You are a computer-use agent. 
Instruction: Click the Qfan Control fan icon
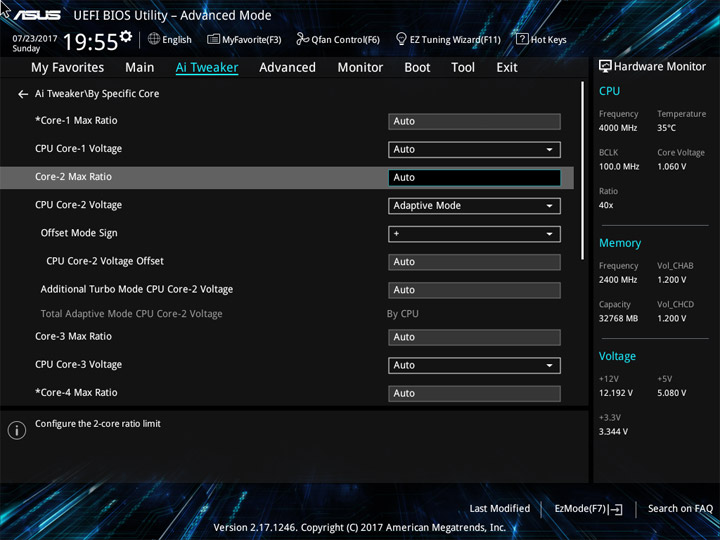302,39
